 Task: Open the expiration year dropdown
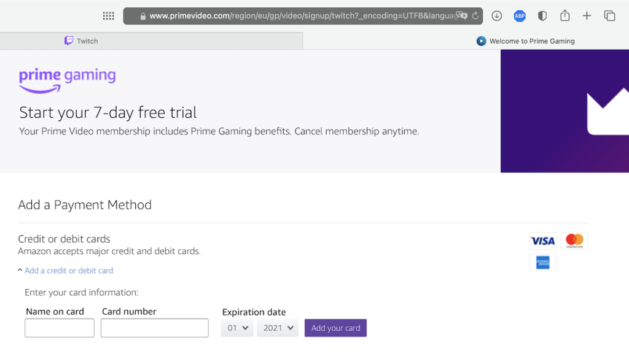[278, 328]
